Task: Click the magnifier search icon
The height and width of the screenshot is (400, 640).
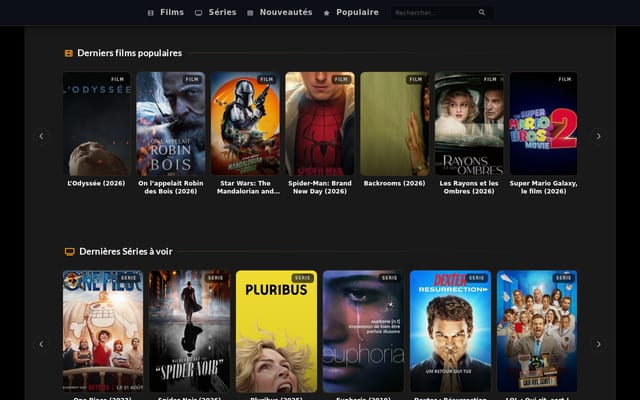Action: point(482,13)
